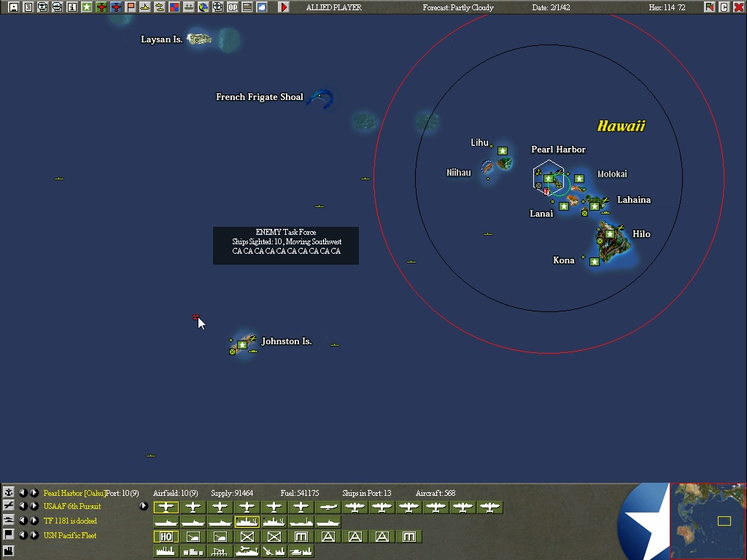Click the ship icon in bottom-left column

9,520
